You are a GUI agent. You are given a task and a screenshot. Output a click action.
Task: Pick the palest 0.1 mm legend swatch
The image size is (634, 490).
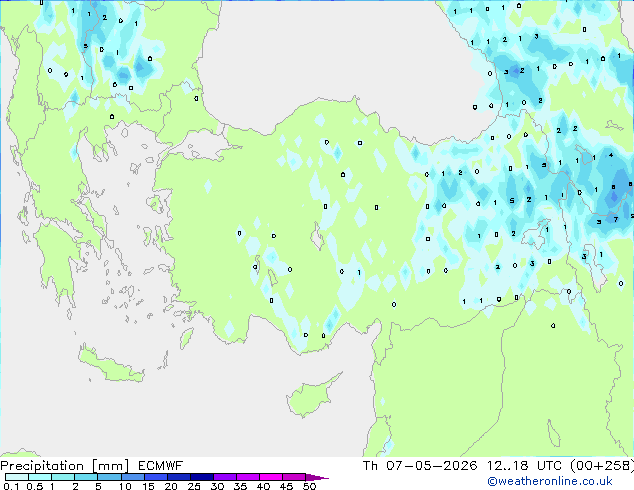pos(17,477)
